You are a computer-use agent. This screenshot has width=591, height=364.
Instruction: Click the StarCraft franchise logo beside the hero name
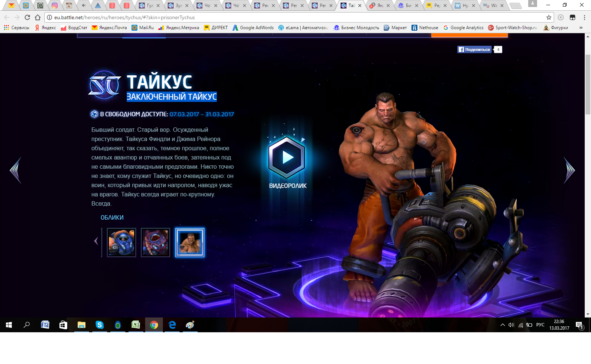click(105, 85)
